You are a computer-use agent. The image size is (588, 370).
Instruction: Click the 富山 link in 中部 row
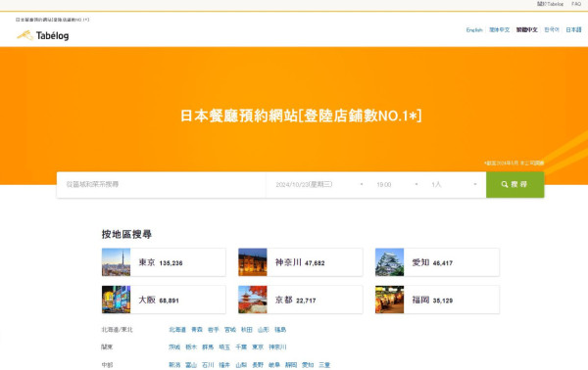[x=191, y=365]
